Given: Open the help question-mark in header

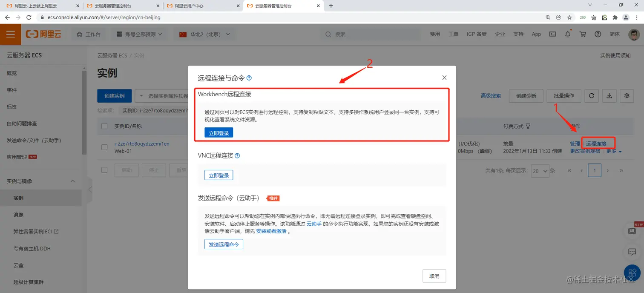Looking at the screenshot, I should pos(598,34).
